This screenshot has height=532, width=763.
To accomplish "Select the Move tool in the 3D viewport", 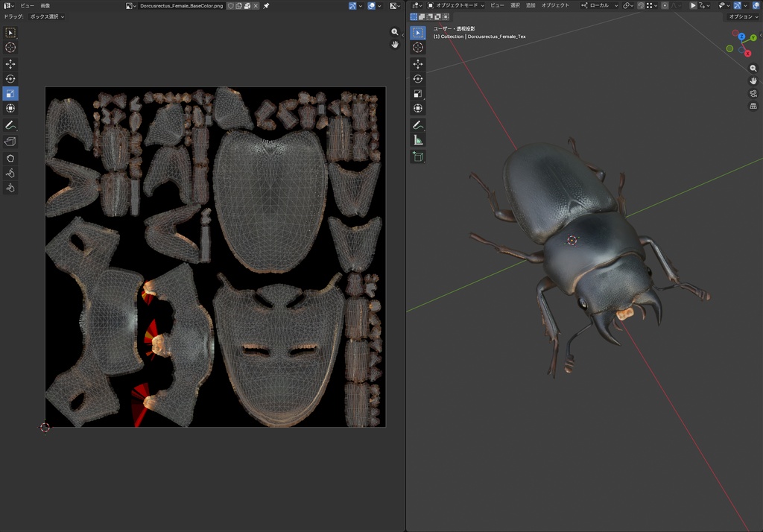I will tap(417, 64).
